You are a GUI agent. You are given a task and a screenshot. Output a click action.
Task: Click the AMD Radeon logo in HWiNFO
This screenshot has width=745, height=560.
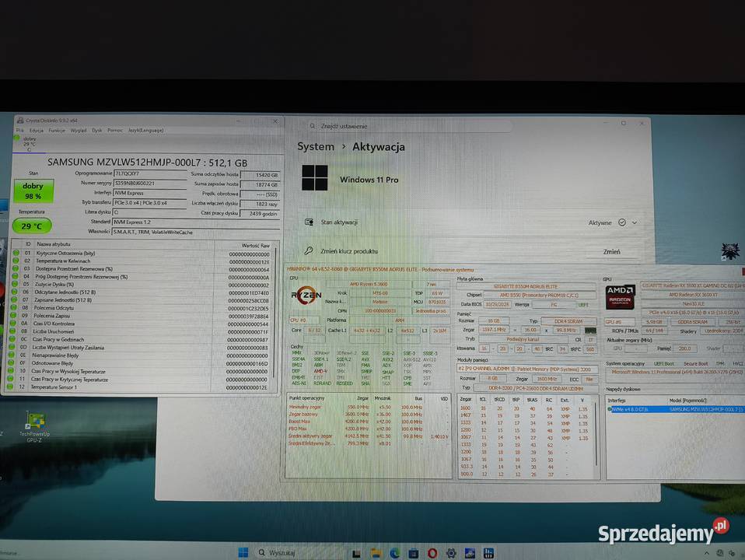[x=620, y=296]
